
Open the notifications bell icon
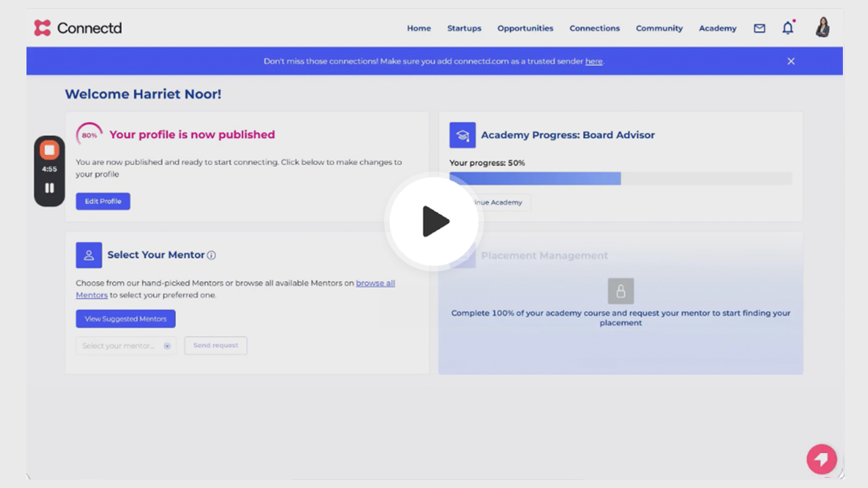pos(787,28)
